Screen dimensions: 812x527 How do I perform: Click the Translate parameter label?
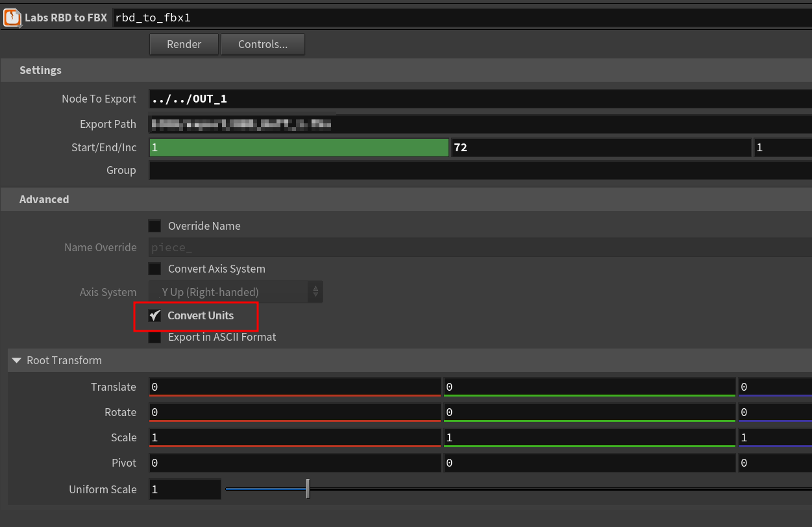click(114, 387)
